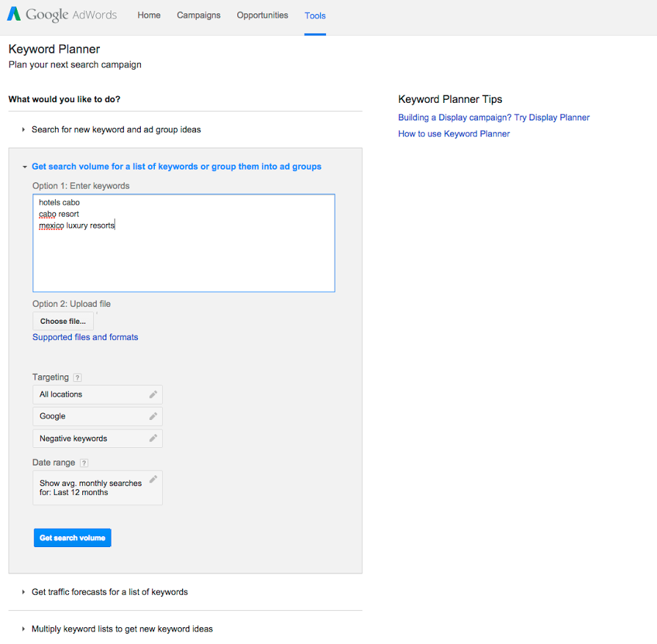This screenshot has height=644, width=657.
Task: Click help question mark beside Date range
Action: [x=84, y=463]
